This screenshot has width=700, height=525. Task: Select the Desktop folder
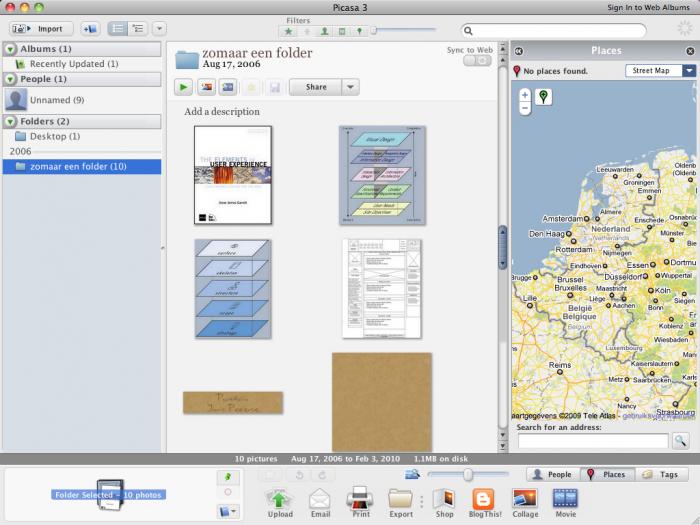tap(55, 136)
